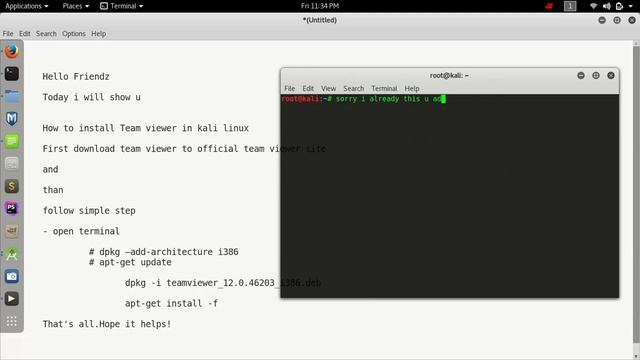Minimize the root@kali terminal window
640x360 pixels.
coord(581,76)
